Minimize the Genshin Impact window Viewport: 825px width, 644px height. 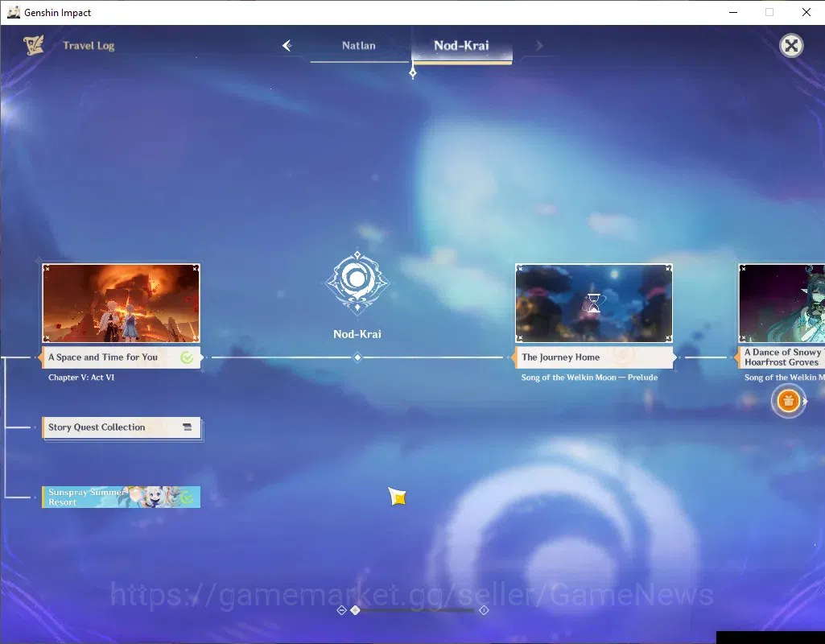pos(733,12)
